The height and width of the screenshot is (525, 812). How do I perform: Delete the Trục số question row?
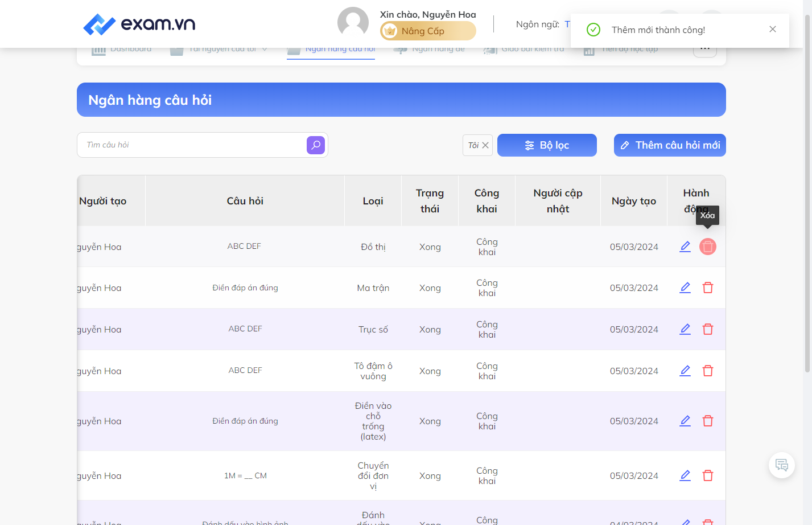click(x=708, y=329)
